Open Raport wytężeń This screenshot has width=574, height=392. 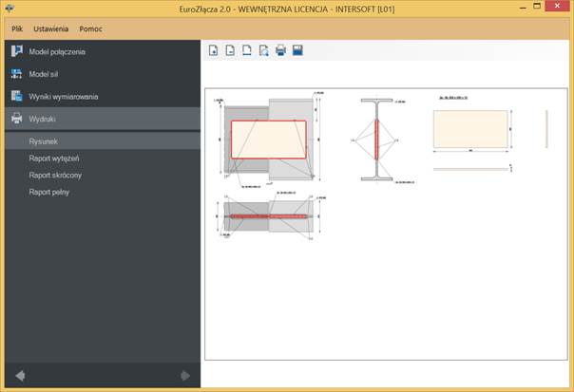coord(54,159)
